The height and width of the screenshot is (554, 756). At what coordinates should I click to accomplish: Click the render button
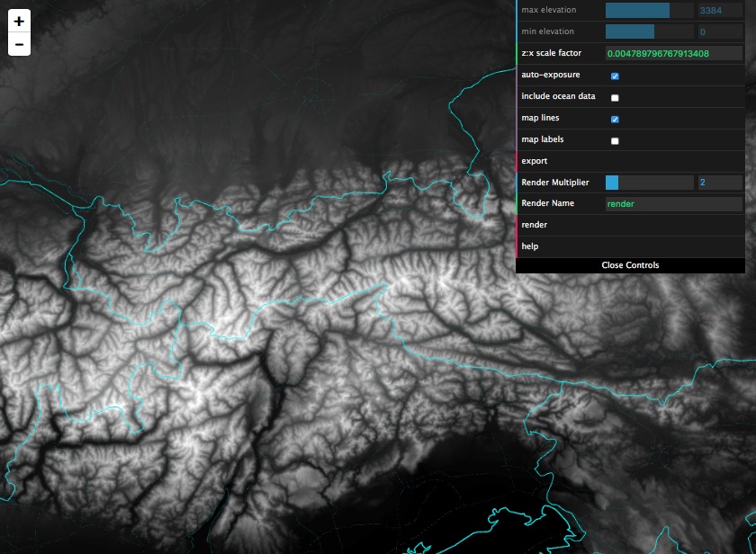pos(535,225)
